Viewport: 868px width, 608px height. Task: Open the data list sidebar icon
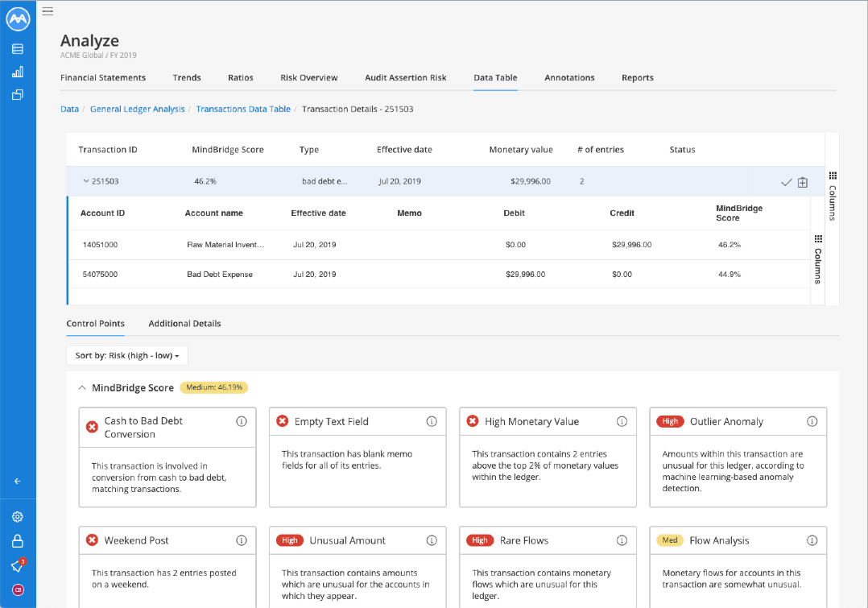18,49
